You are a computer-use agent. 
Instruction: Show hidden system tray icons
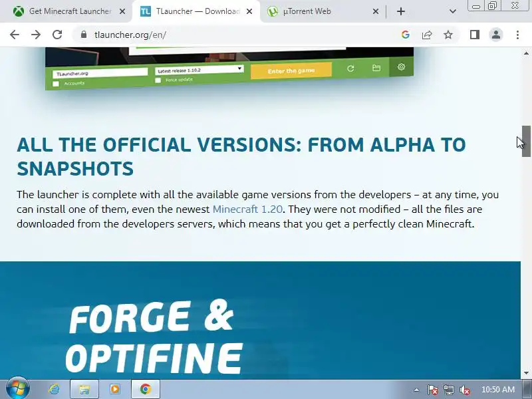(x=416, y=390)
